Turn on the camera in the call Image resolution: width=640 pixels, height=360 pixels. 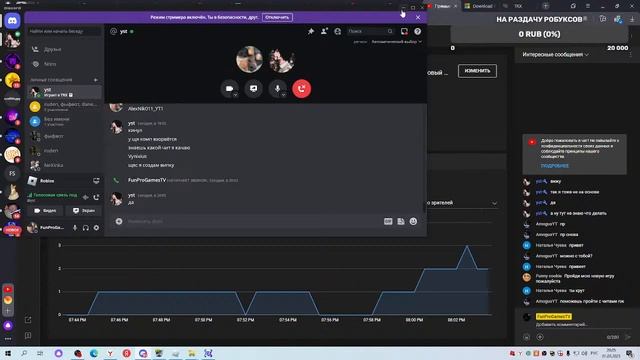[229, 89]
